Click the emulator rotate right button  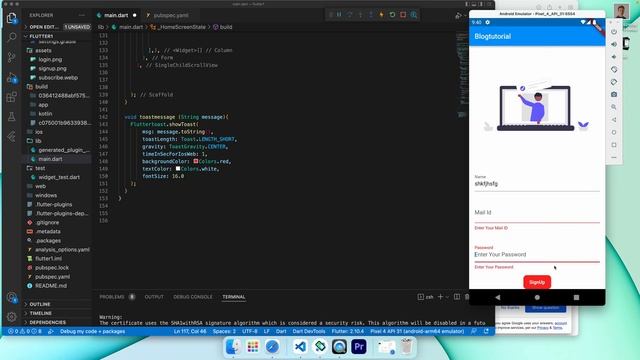click(x=614, y=82)
